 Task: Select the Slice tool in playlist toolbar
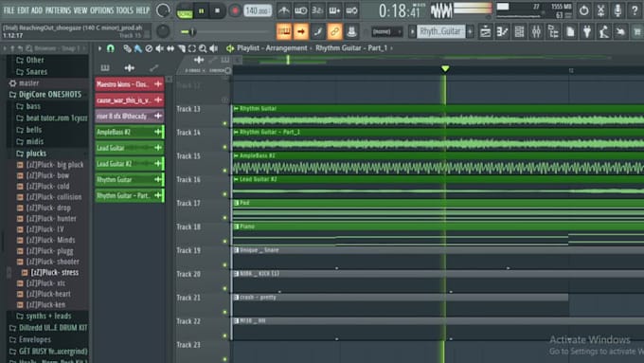181,48
